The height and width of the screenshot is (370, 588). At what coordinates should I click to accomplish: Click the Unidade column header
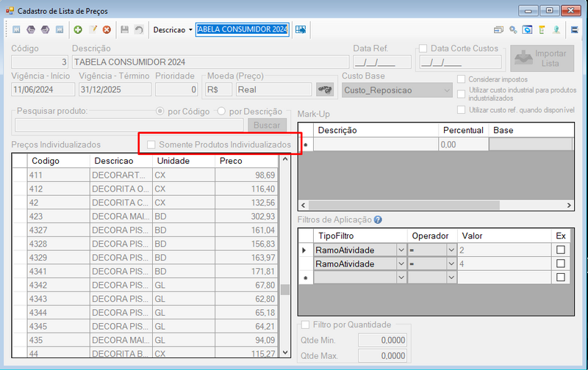pos(184,161)
